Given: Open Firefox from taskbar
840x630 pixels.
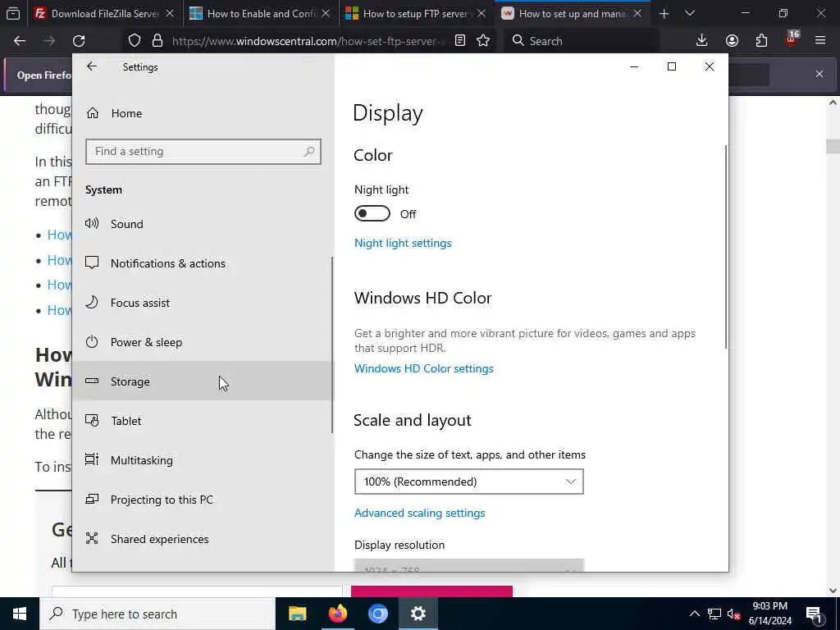Looking at the screenshot, I should (x=337, y=614).
